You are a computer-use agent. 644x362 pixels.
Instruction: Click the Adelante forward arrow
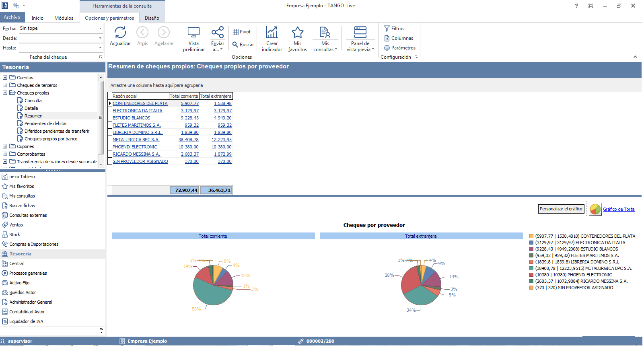[x=164, y=32]
